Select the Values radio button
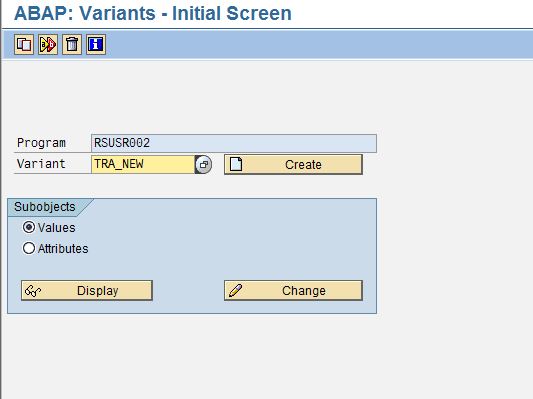The height and width of the screenshot is (399, 533). pyautogui.click(x=29, y=227)
